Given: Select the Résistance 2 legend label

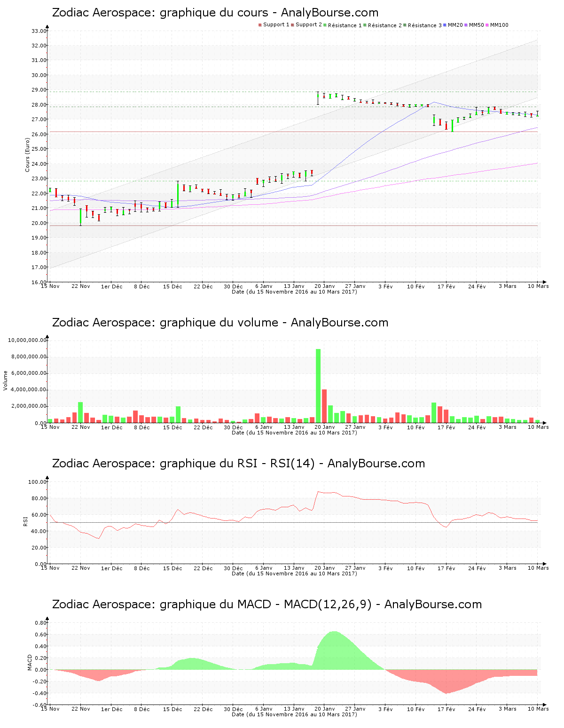Looking at the screenshot, I should click(x=385, y=25).
